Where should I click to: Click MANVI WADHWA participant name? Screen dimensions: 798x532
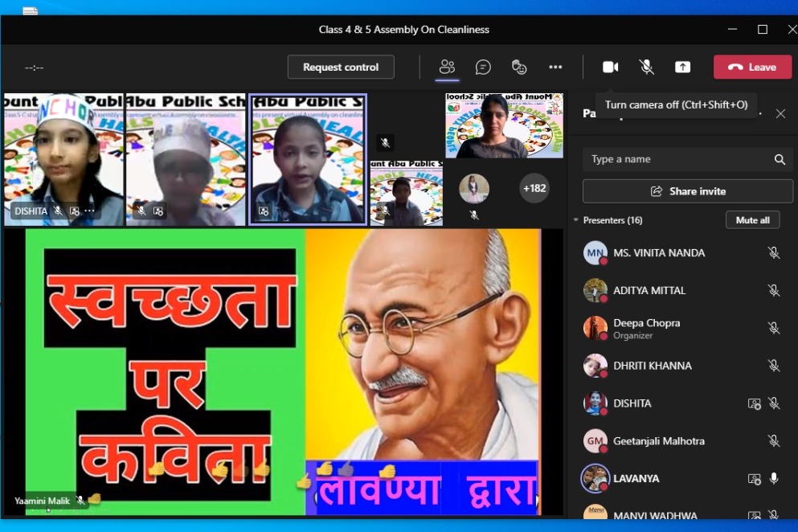coord(655,515)
